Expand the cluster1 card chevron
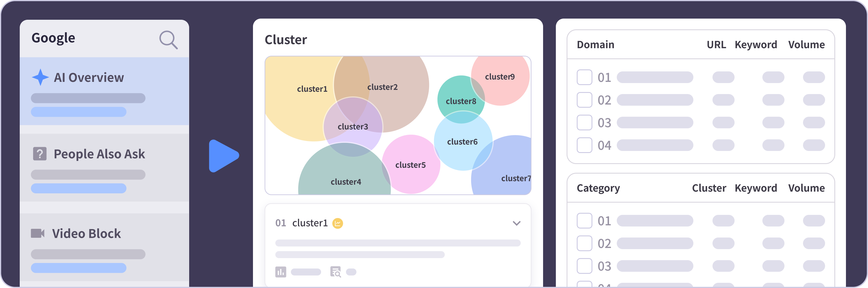Screen dimensions: 868x288 click(517, 223)
